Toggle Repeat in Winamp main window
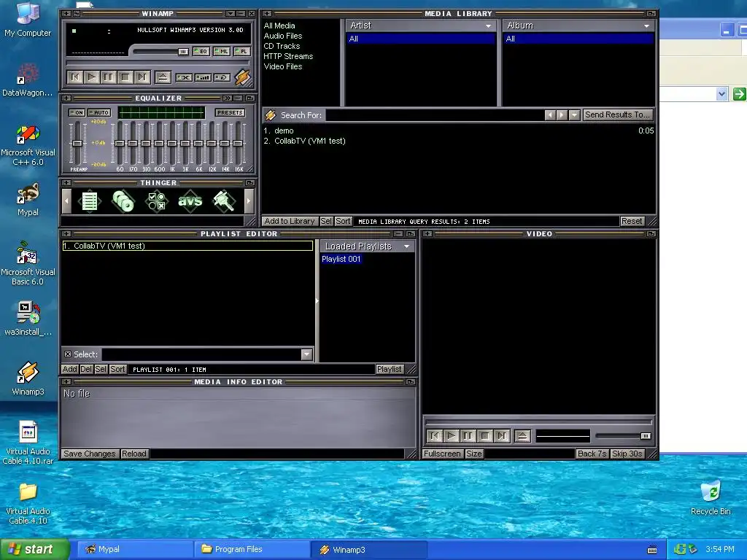 tap(222, 77)
